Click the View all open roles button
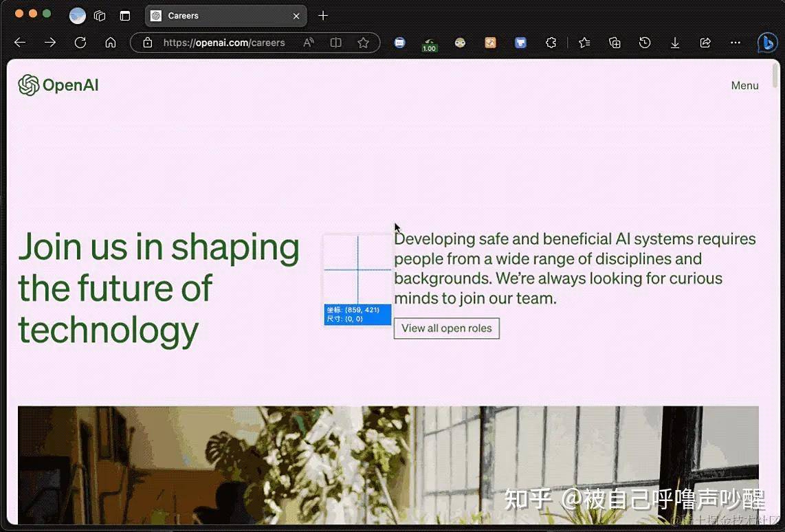The height and width of the screenshot is (532, 785). click(447, 329)
